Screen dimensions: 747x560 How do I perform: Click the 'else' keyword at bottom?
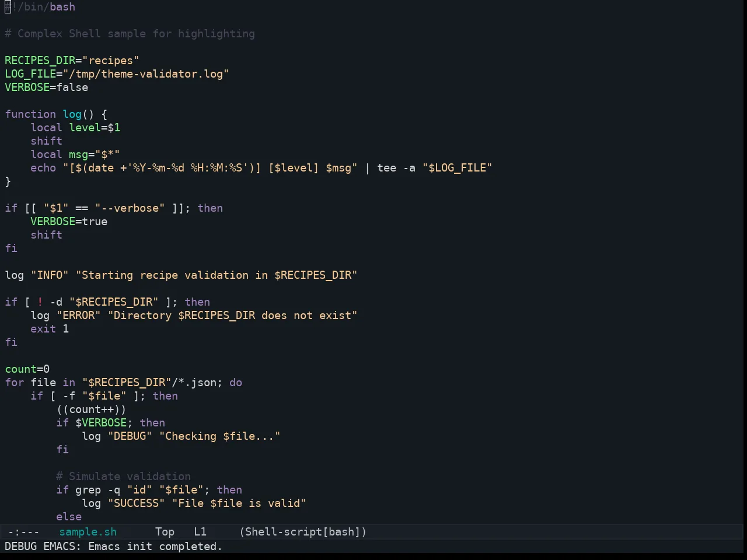69,517
